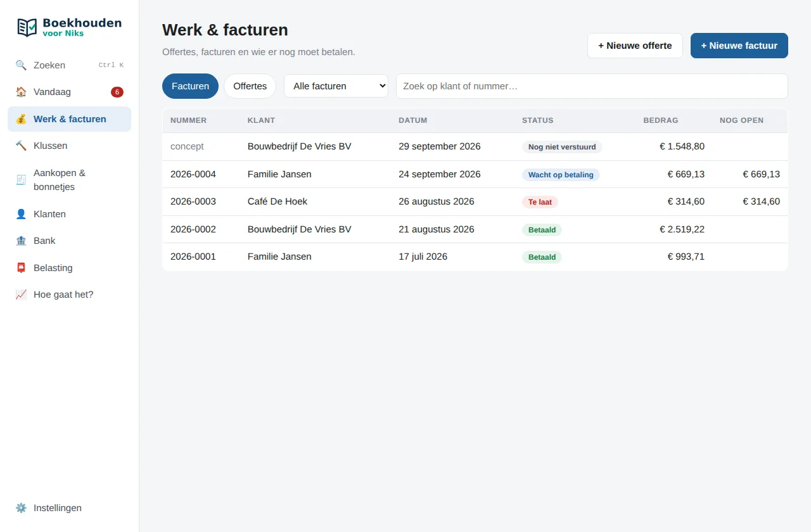The image size is (811, 532).
Task: Go to the Belasting page
Action: 69,268
